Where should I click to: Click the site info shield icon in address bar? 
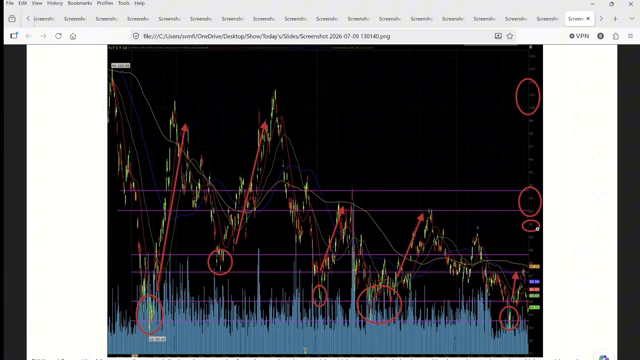click(x=136, y=36)
